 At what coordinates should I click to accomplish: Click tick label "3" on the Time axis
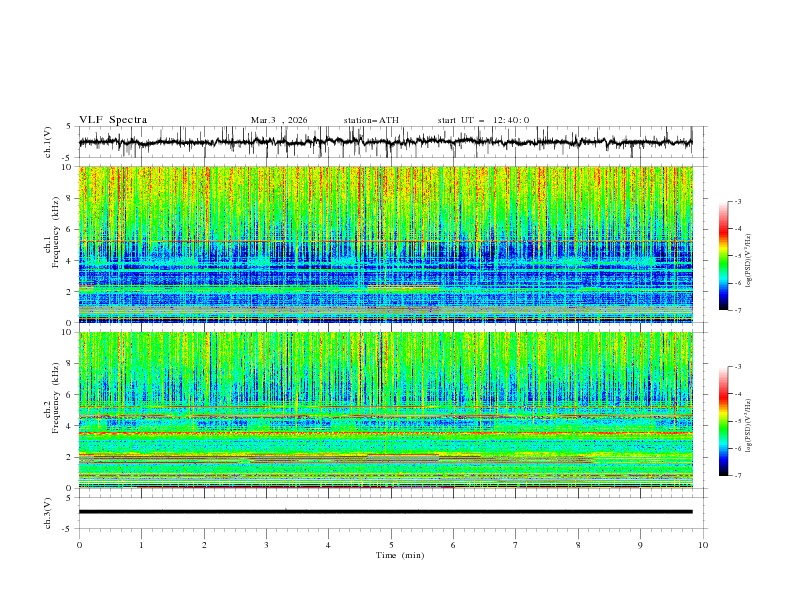point(266,545)
